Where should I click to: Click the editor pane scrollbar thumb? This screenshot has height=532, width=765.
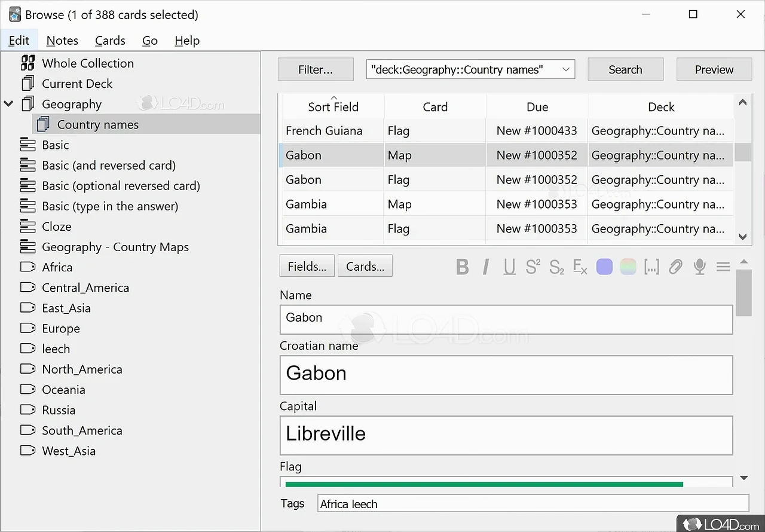(x=744, y=293)
